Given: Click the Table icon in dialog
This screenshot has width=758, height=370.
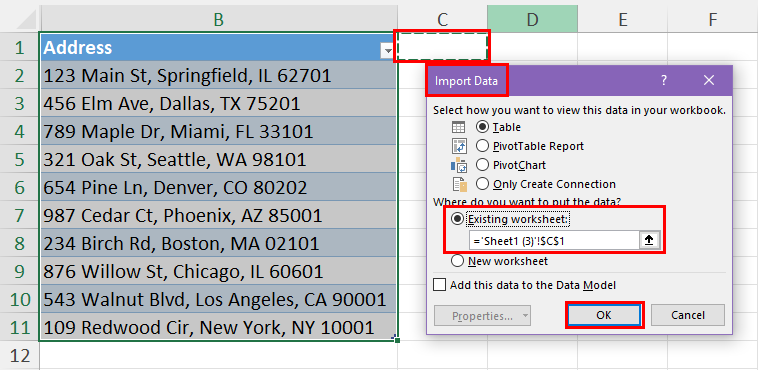Looking at the screenshot, I should pos(458,127).
